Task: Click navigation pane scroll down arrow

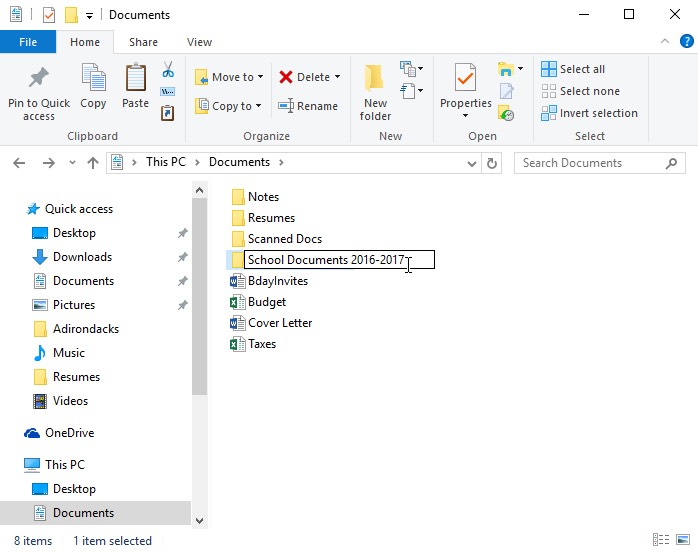Action: click(x=199, y=520)
